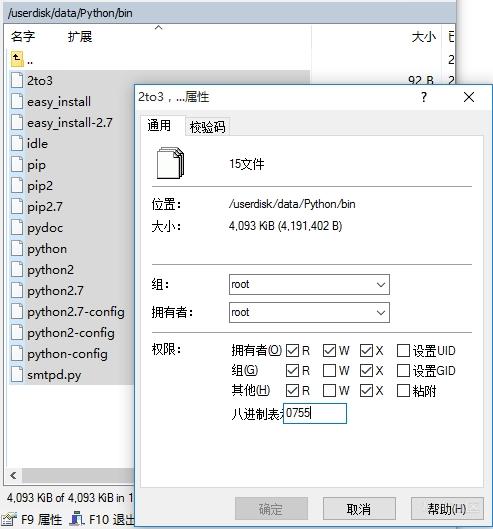
Task: Click the octal permission field showing 0755
Action: click(315, 413)
